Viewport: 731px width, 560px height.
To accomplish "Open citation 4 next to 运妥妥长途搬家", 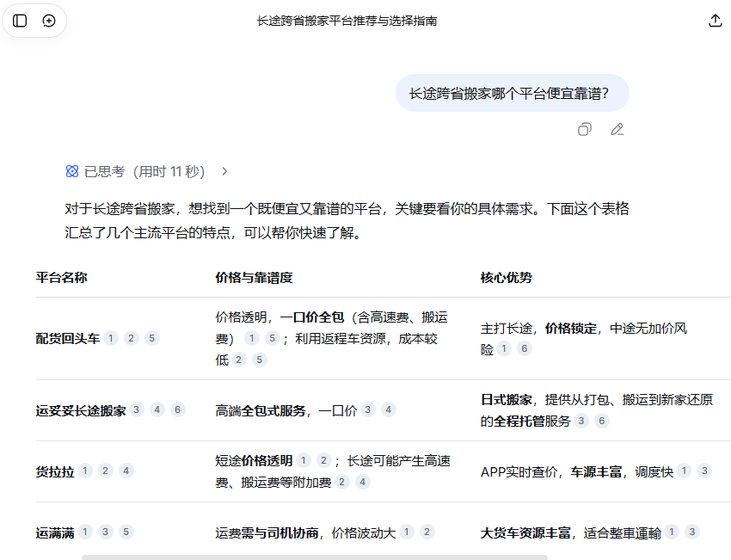I will (x=157, y=409).
